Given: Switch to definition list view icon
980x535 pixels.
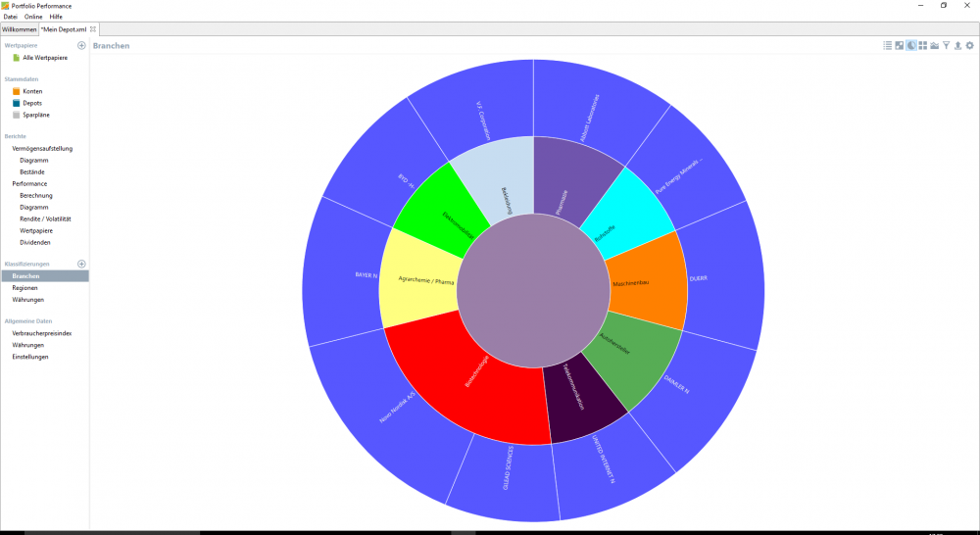Looking at the screenshot, I should [888, 46].
